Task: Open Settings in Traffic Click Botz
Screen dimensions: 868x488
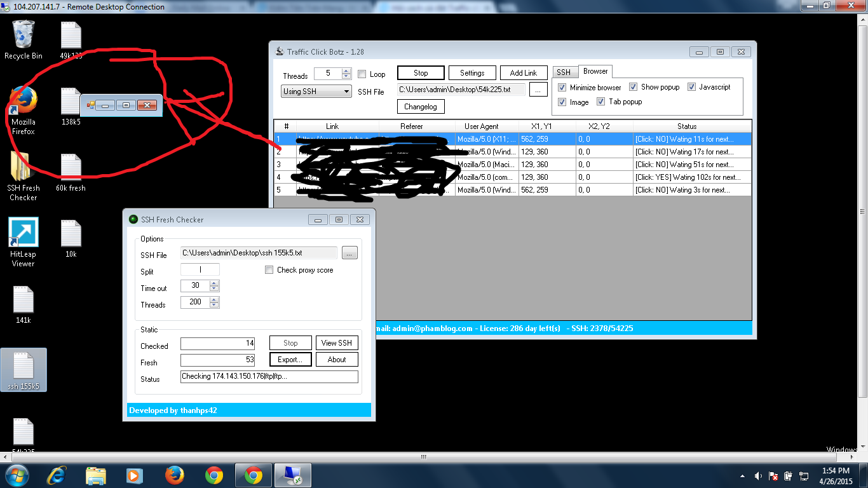Action: (x=472, y=73)
